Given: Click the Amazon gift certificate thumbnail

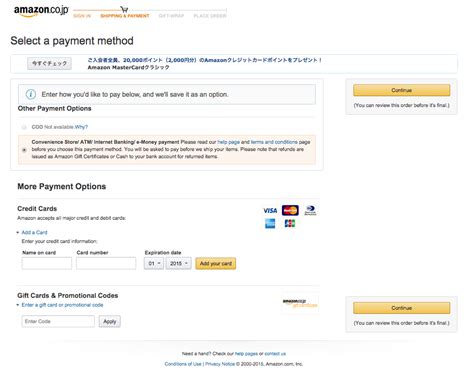Looking at the screenshot, I should click(x=300, y=303).
